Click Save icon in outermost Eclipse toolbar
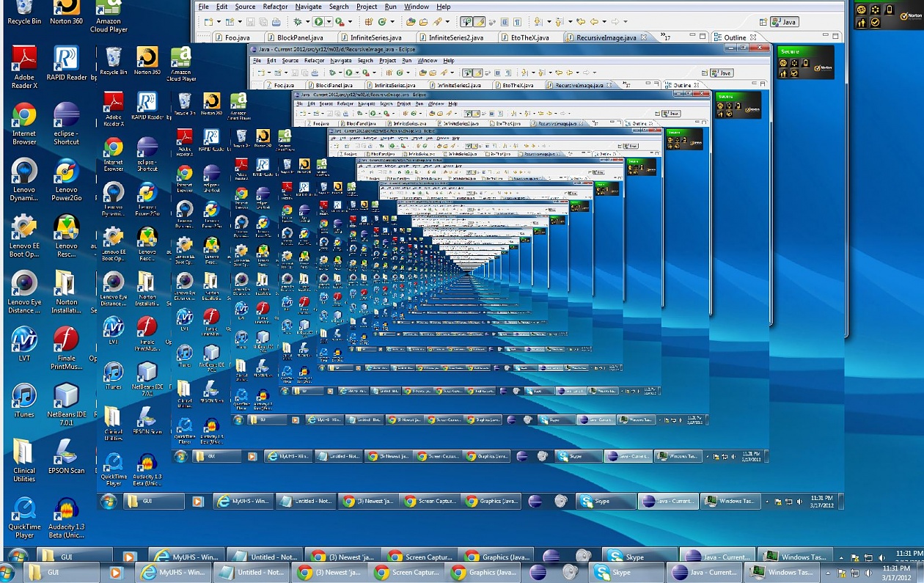Image resolution: width=924 pixels, height=583 pixels. (250, 22)
